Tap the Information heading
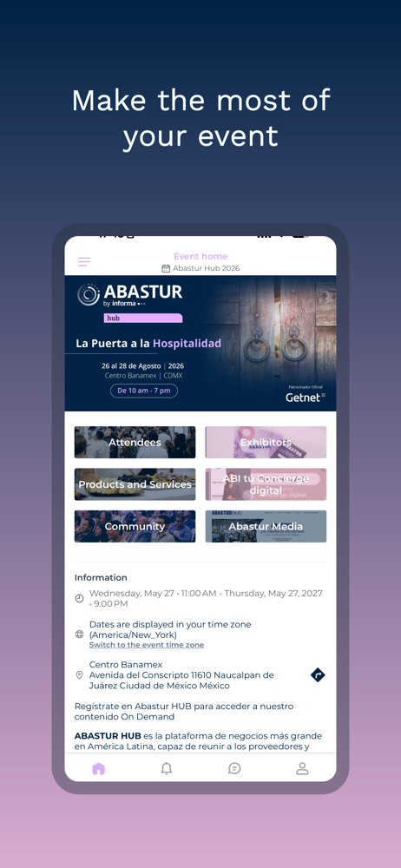The image size is (401, 868). (101, 577)
